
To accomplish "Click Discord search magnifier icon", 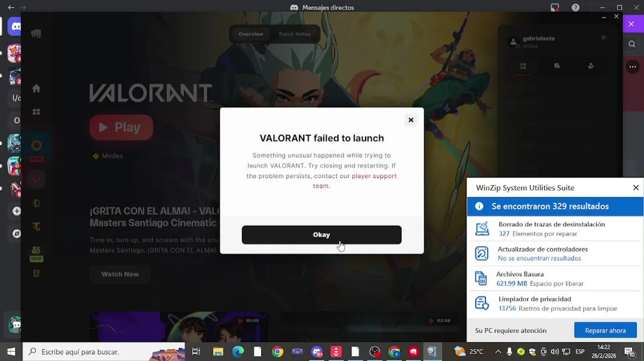I will 632,44.
